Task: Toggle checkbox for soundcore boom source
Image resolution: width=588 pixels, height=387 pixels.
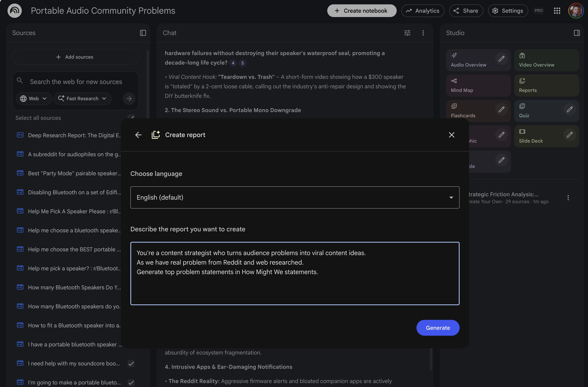Action: (x=131, y=363)
